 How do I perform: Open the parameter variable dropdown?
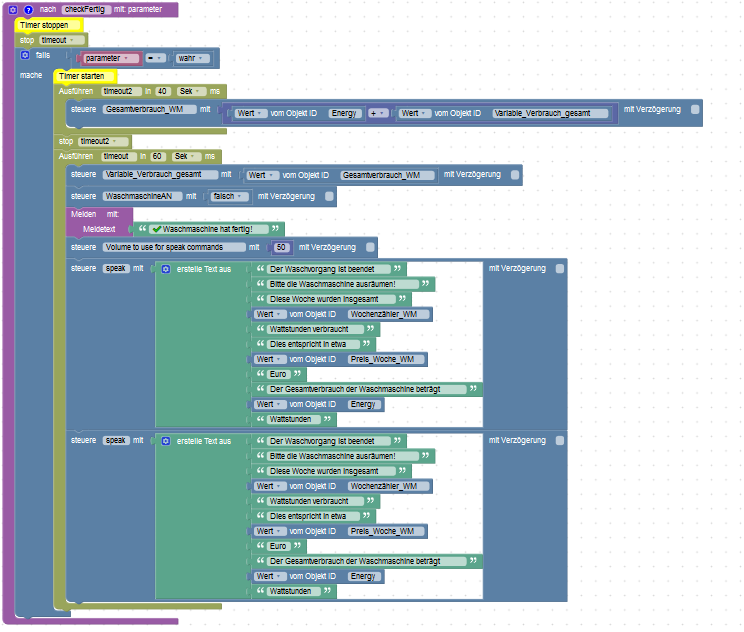pos(111,58)
